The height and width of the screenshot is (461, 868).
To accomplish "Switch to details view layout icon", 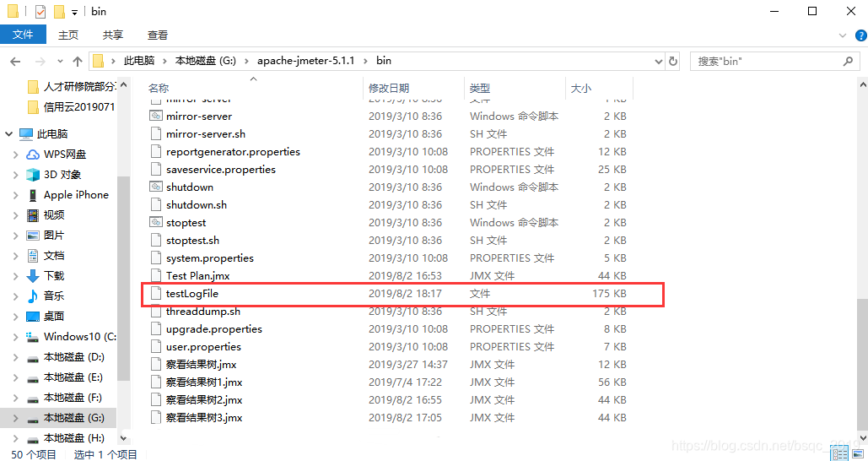I will point(840,454).
